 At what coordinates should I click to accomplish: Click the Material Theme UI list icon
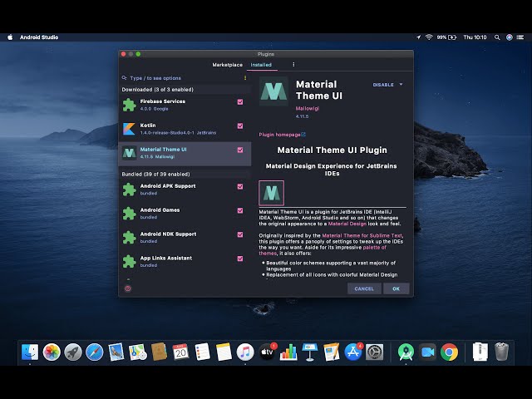pyautogui.click(x=130, y=153)
